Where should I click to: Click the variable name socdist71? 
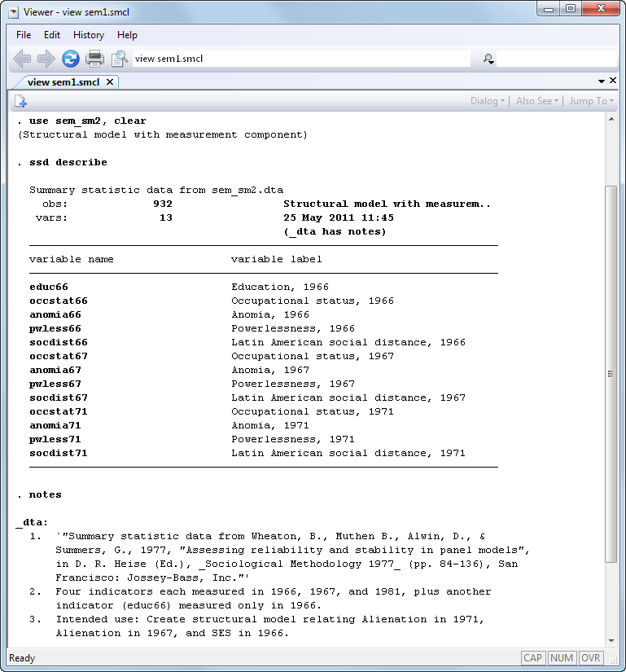(59, 453)
